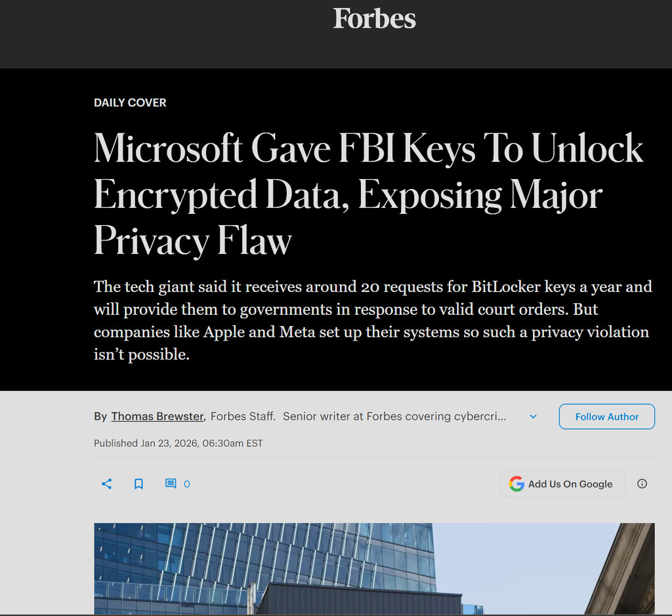The height and width of the screenshot is (616, 672).
Task: Click the Forbes Staff byline text
Action: [x=243, y=417]
